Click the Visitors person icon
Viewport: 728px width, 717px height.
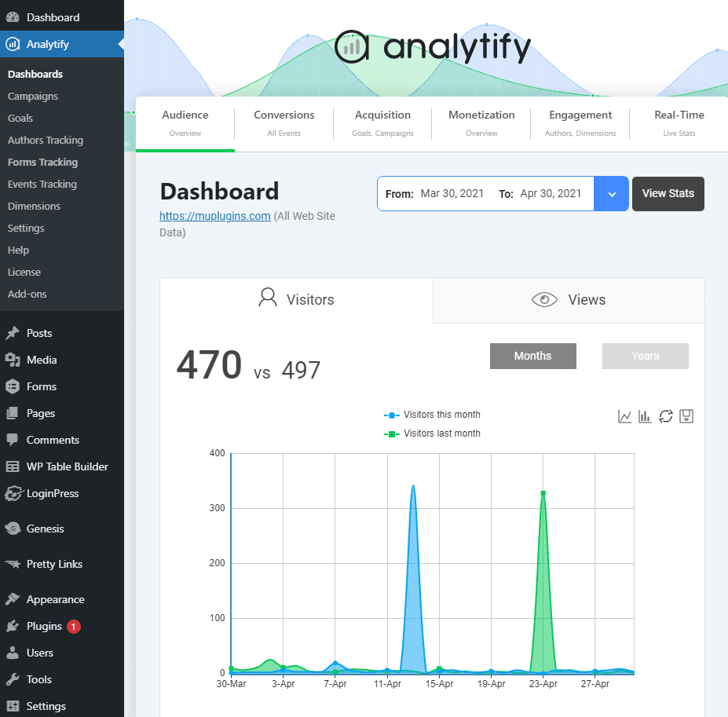coord(268,298)
